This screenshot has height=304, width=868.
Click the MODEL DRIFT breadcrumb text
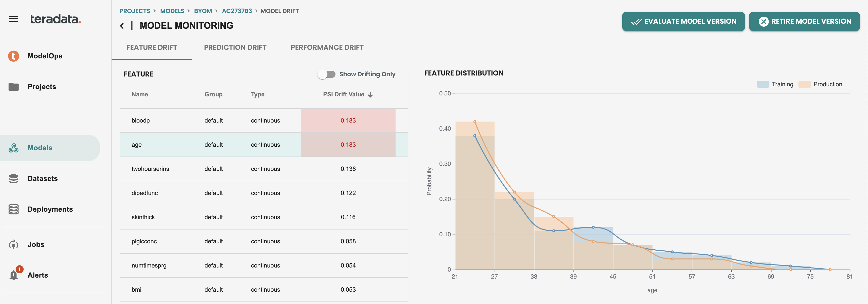coord(279,11)
